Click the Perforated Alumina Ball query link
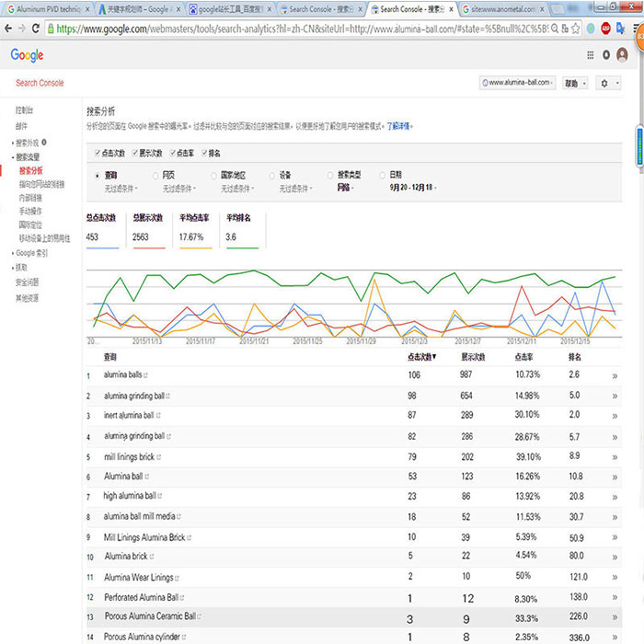The width and height of the screenshot is (644, 644). click(x=141, y=597)
